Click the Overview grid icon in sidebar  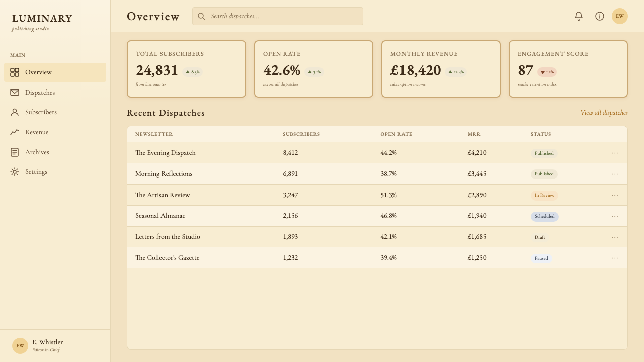[15, 72]
